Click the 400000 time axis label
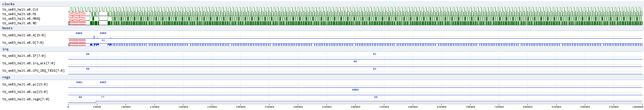The width and height of the screenshot is (644, 110). coord(298,107)
